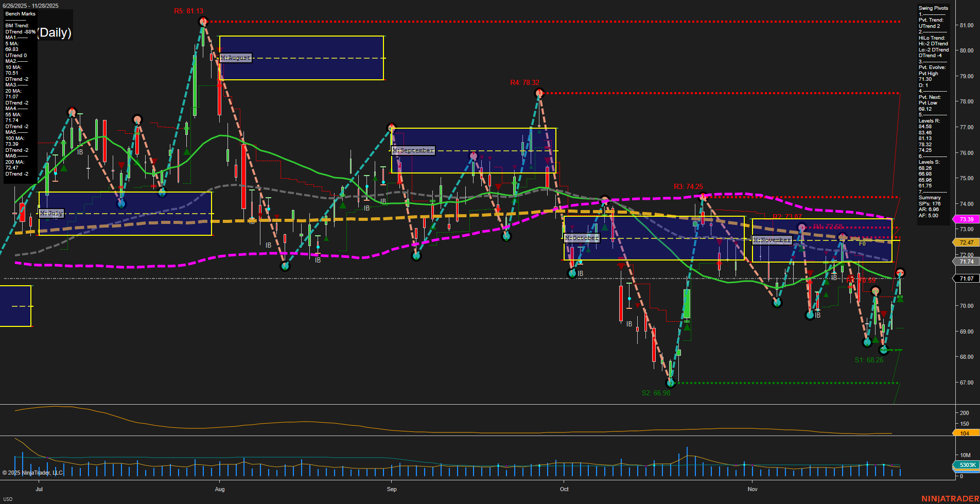Image resolution: width=980 pixels, height=504 pixels.
Task: Select the M:August zone label
Action: [x=235, y=58]
